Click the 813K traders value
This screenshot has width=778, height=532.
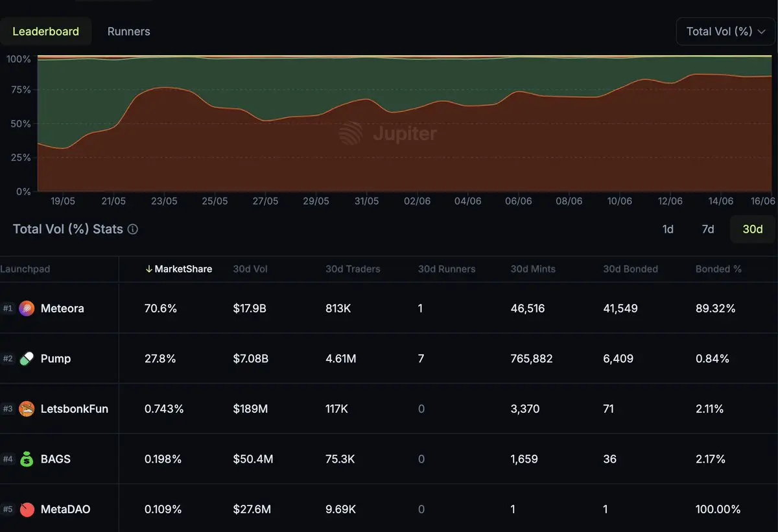coord(338,308)
